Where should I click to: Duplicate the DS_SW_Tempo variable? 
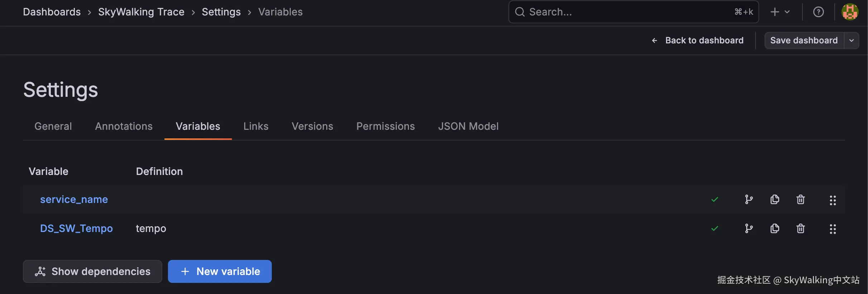coord(775,228)
